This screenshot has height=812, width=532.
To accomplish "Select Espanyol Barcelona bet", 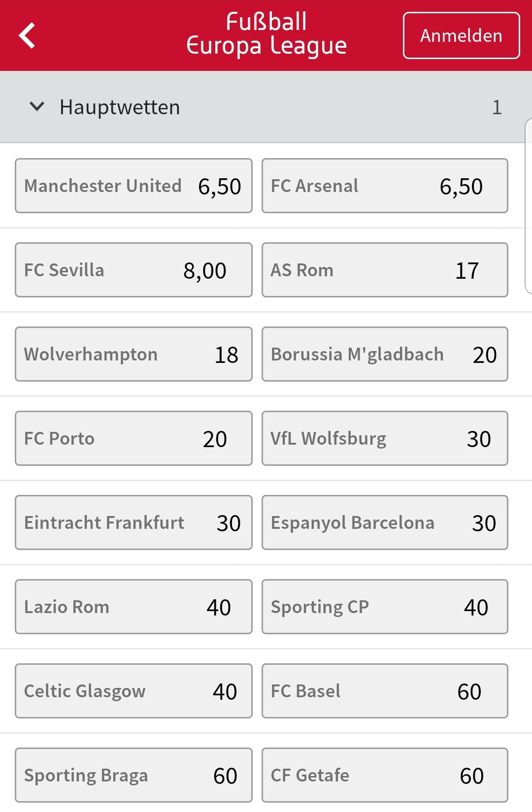I will (385, 522).
